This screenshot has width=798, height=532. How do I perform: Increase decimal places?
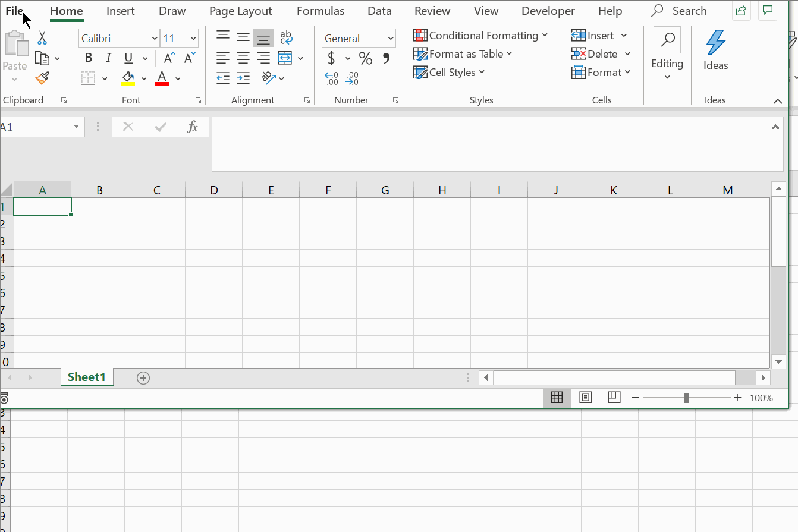(x=331, y=78)
